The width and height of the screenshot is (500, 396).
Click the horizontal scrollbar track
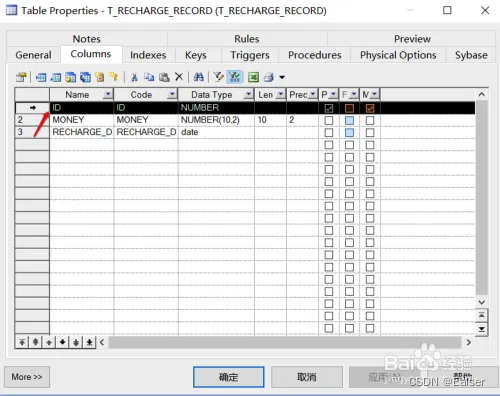(x=285, y=342)
